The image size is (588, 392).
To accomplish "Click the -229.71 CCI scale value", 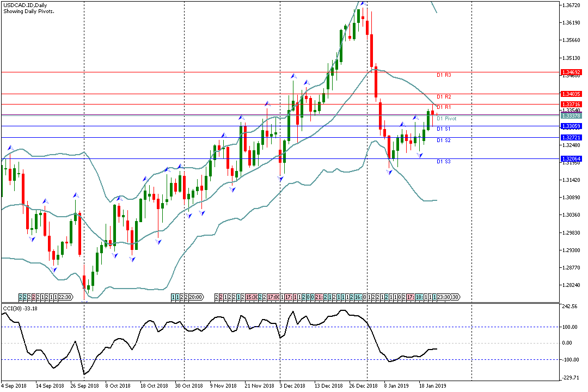I will pos(569,378).
